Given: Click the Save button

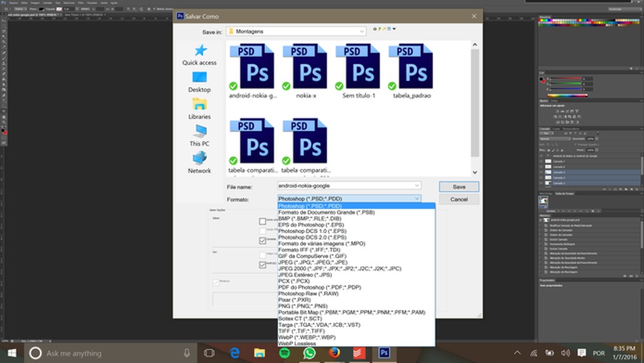Looking at the screenshot, I should coord(459,187).
